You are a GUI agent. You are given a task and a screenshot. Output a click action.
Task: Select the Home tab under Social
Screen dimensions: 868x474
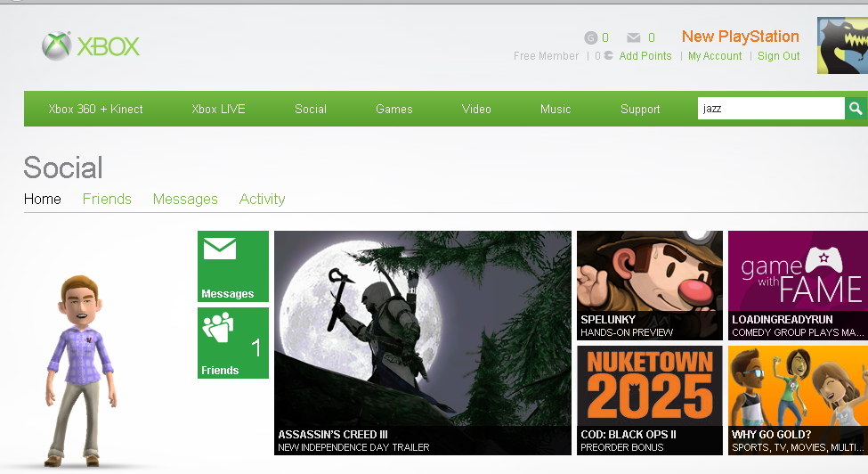click(43, 199)
